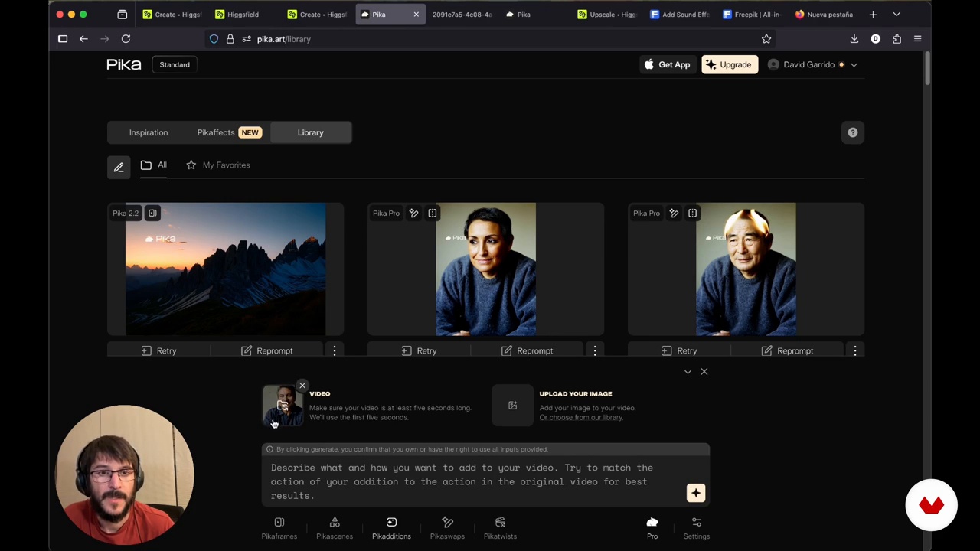The height and width of the screenshot is (551, 980).
Task: Click the frame icon on woman video
Action: tap(433, 213)
